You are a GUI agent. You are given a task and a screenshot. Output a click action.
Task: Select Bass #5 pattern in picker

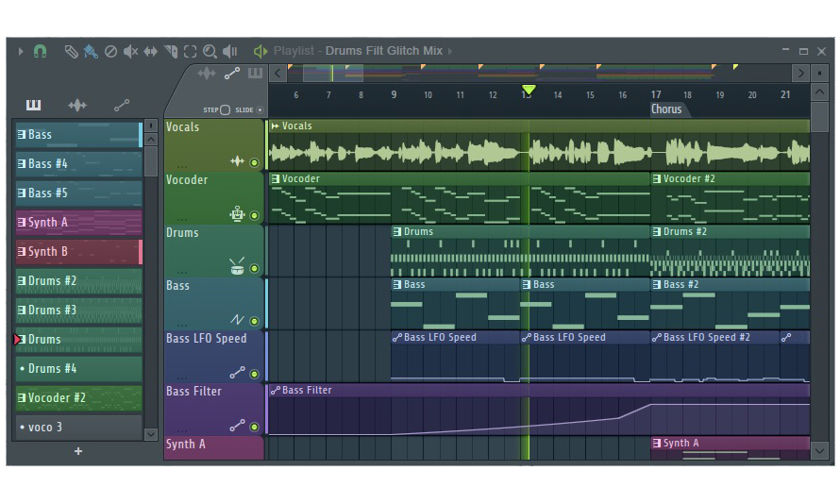[x=78, y=193]
